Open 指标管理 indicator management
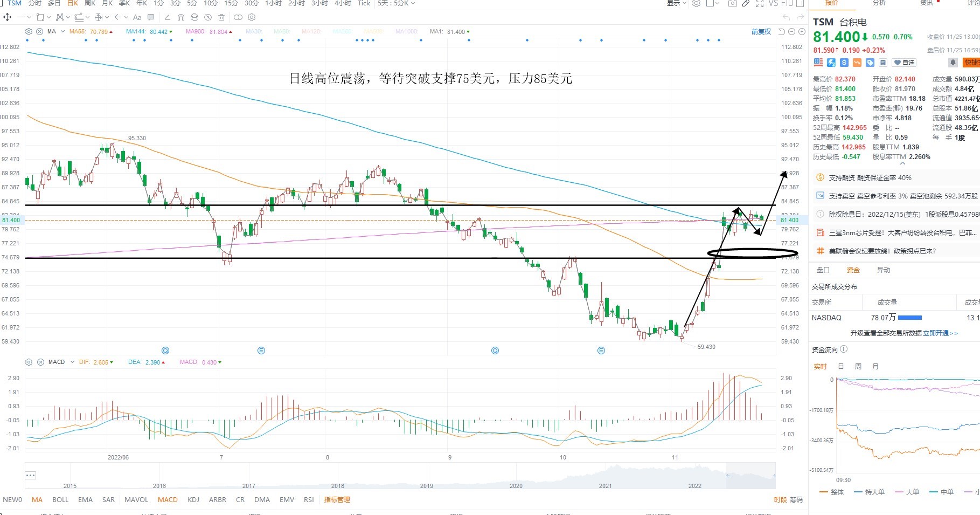The image size is (980, 515). (x=337, y=500)
